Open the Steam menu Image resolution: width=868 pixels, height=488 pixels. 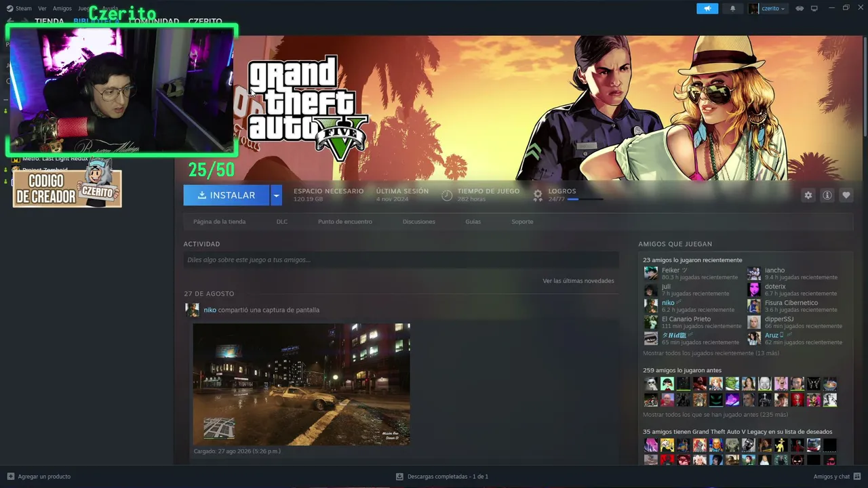(x=24, y=9)
